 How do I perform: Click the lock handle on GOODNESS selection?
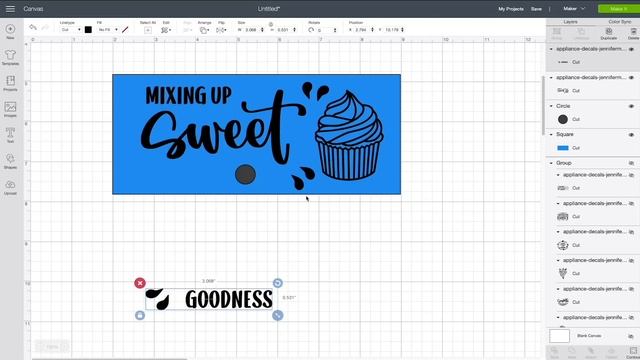140,315
